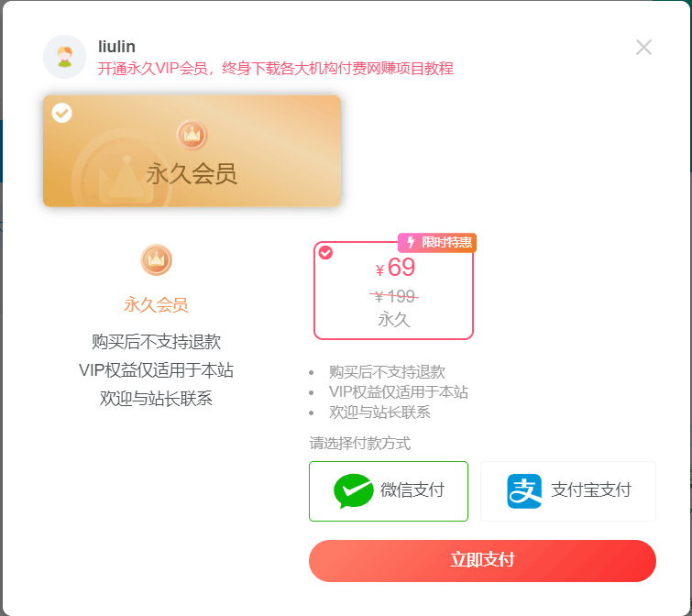The height and width of the screenshot is (616, 692).
Task: Select 微信支付 as payment method
Action: [389, 491]
